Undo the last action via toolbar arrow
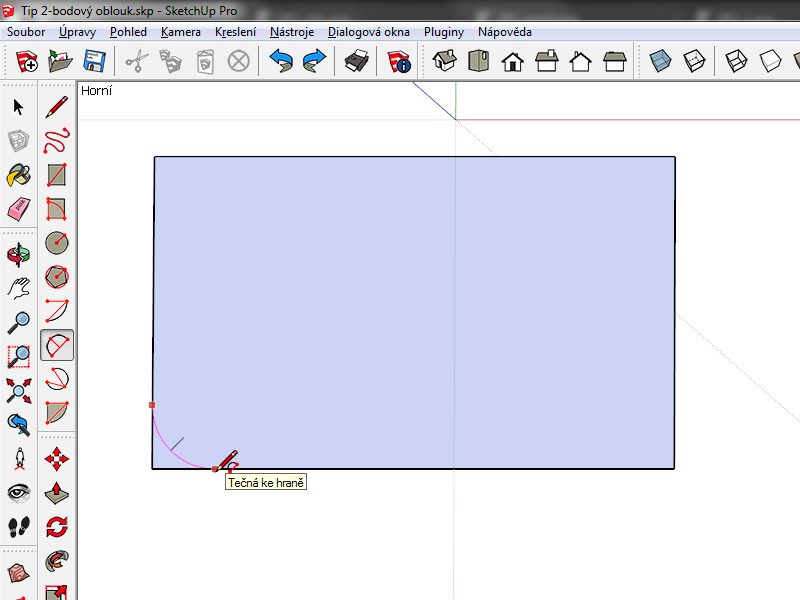Viewport: 800px width, 600px height. coord(280,62)
